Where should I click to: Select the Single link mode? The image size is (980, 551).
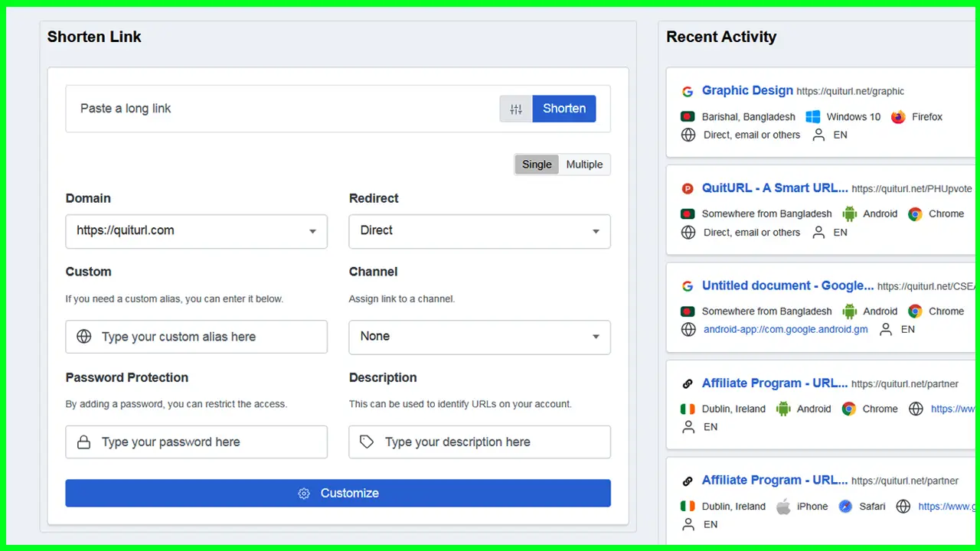pyautogui.click(x=537, y=165)
